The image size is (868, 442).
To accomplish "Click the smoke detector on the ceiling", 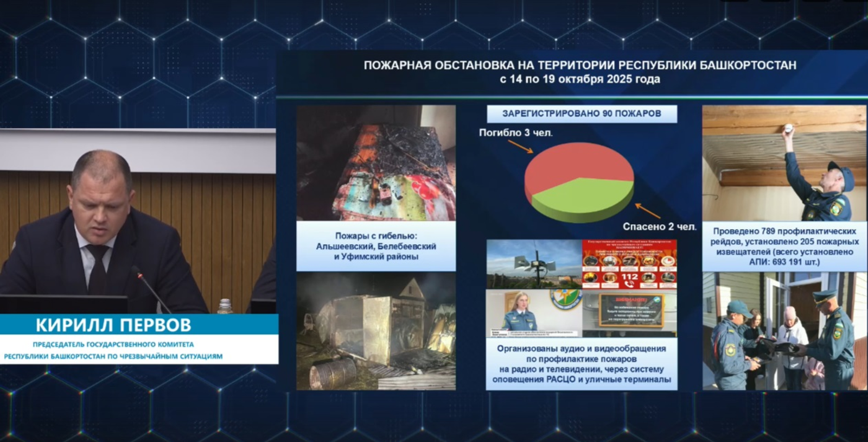I will point(788,130).
